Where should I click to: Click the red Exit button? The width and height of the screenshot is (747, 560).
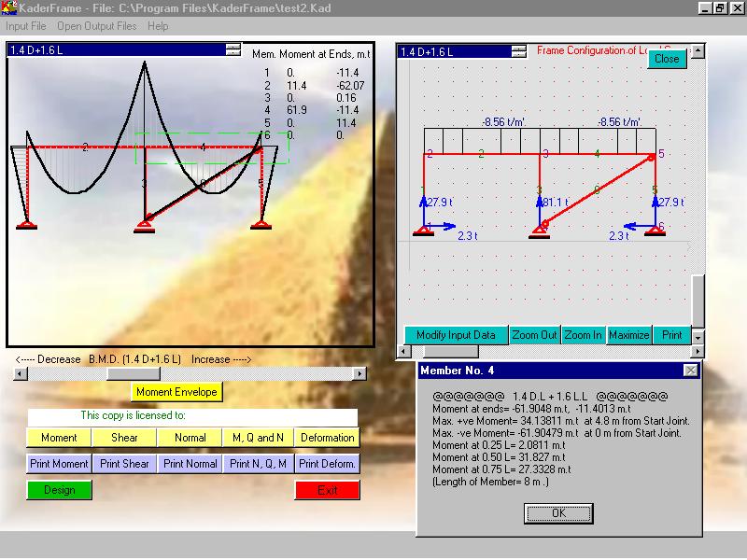pos(327,490)
